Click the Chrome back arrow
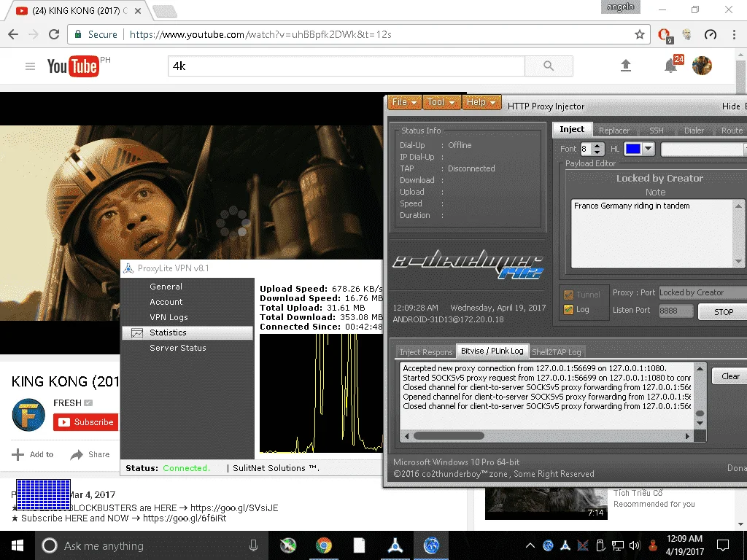This screenshot has height=560, width=747. (13, 34)
